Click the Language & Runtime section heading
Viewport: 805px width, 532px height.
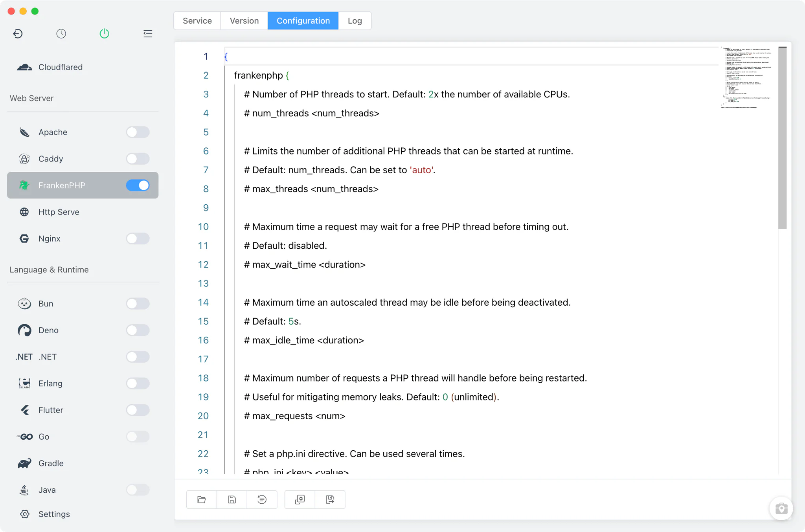[49, 270]
